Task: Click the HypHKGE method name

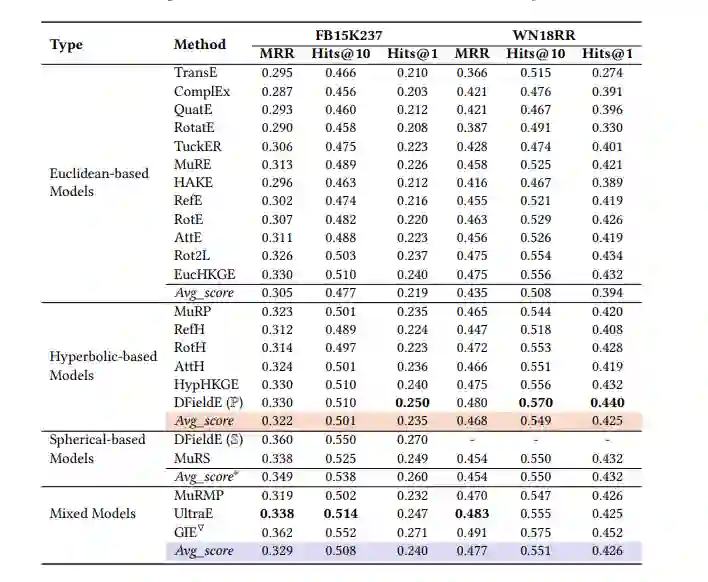Action: pyautogui.click(x=205, y=384)
